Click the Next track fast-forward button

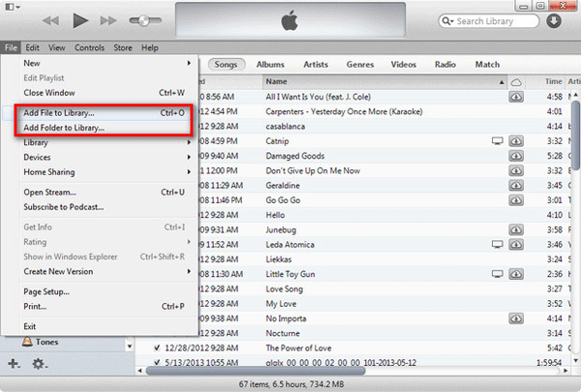[108, 20]
